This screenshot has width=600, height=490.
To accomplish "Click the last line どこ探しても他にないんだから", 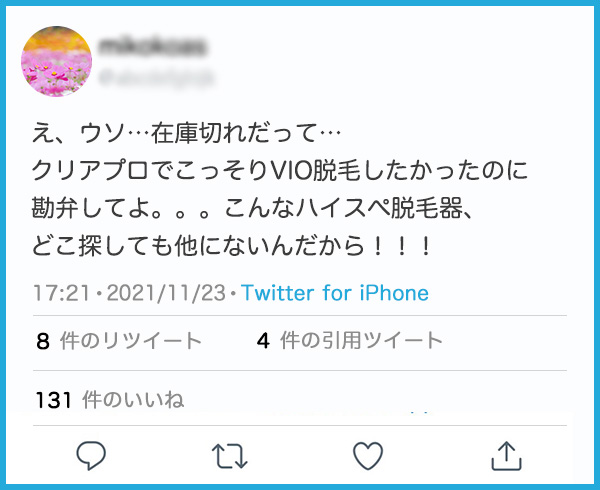I will click(232, 245).
